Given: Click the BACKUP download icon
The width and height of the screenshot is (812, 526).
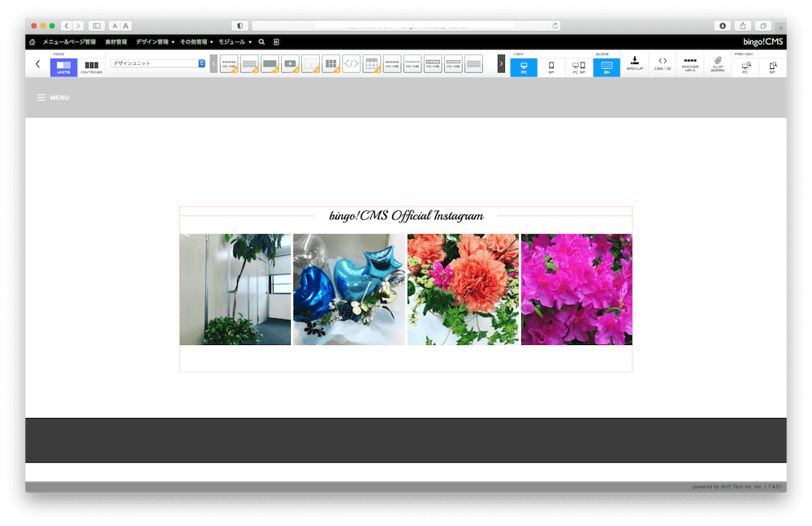Looking at the screenshot, I should 634,64.
